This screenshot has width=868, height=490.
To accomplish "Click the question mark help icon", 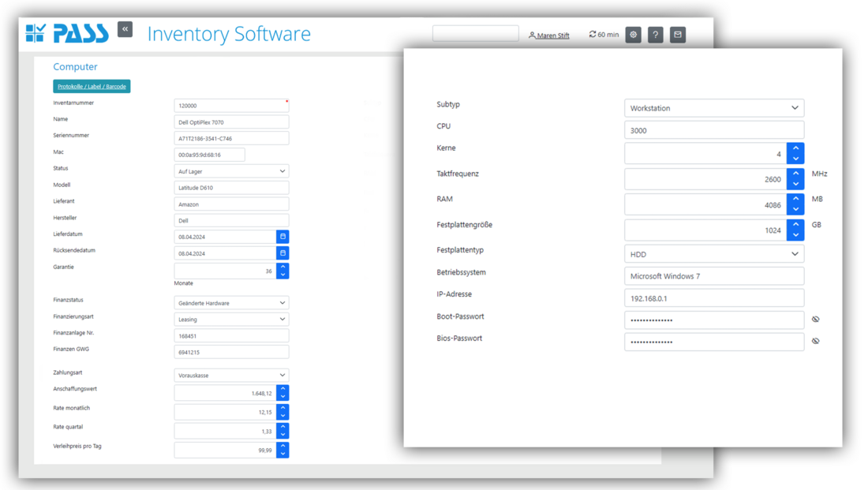I will [655, 34].
